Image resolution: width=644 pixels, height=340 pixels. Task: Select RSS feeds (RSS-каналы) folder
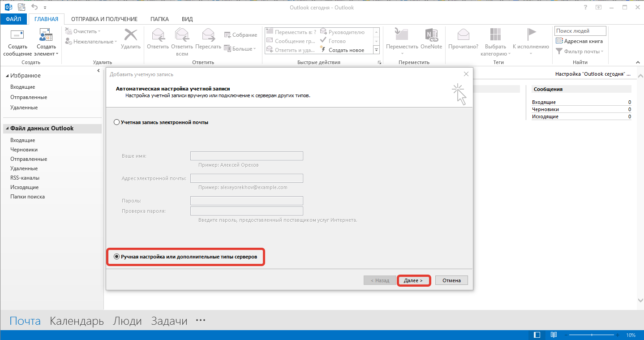click(25, 178)
